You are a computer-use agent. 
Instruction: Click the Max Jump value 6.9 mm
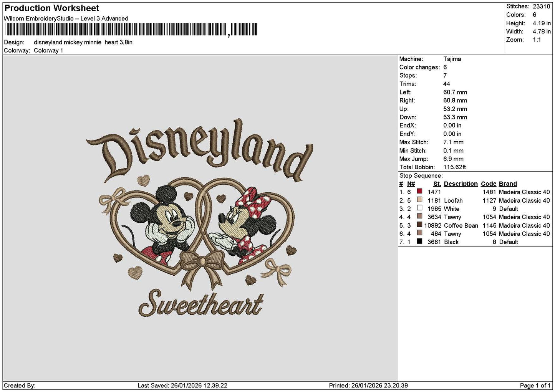click(453, 159)
